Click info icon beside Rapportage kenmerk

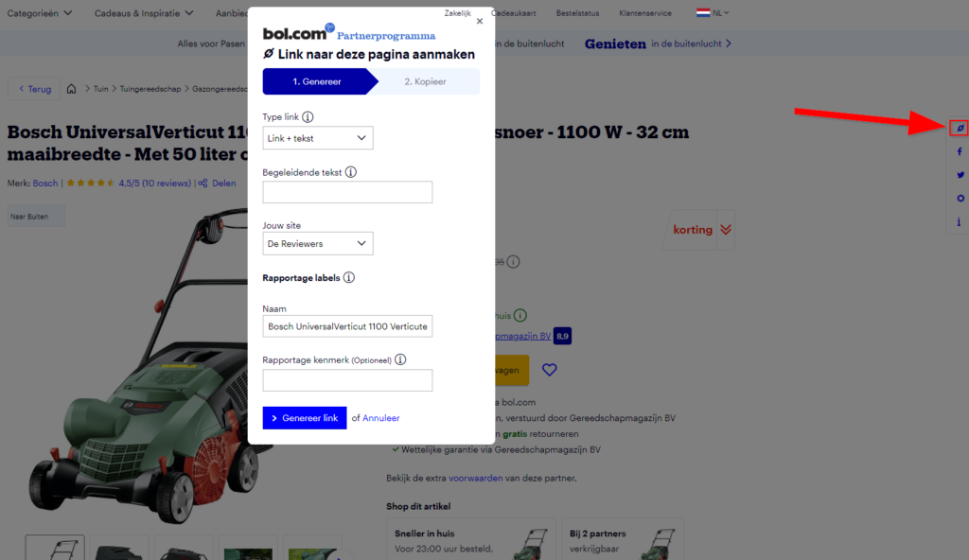pos(400,359)
